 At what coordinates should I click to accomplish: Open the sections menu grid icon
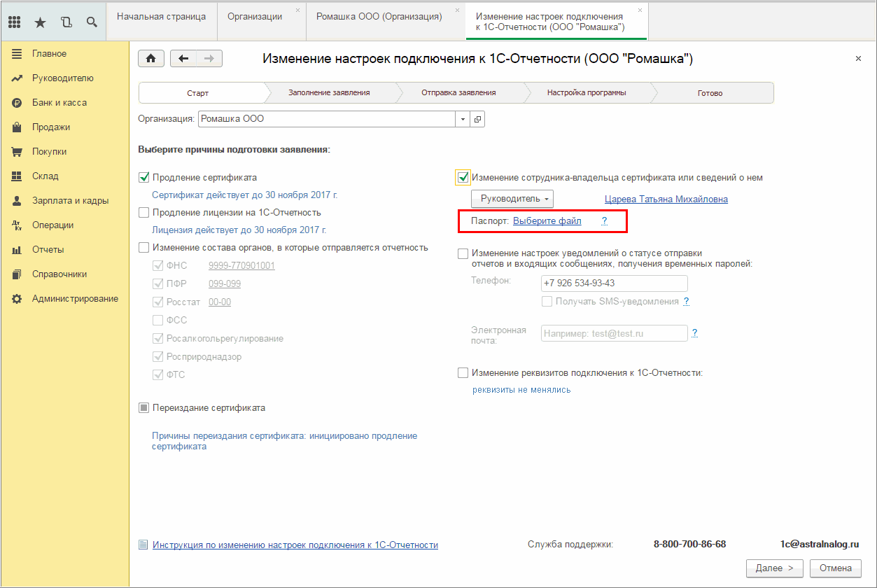coord(15,22)
